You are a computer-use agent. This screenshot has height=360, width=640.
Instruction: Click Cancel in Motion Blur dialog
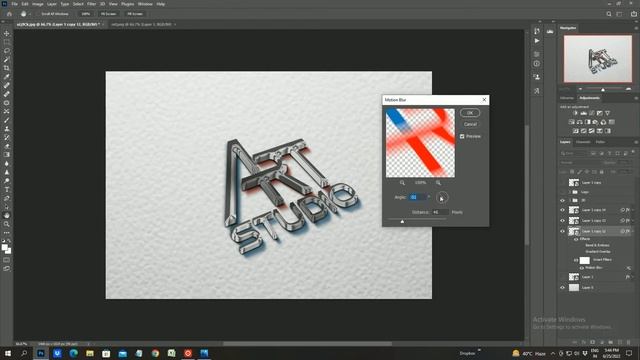[x=470, y=124]
